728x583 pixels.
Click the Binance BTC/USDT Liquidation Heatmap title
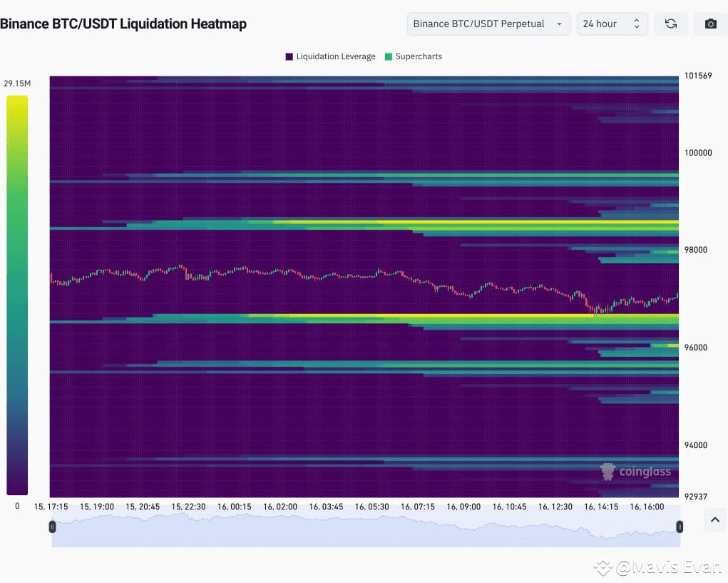click(x=124, y=24)
